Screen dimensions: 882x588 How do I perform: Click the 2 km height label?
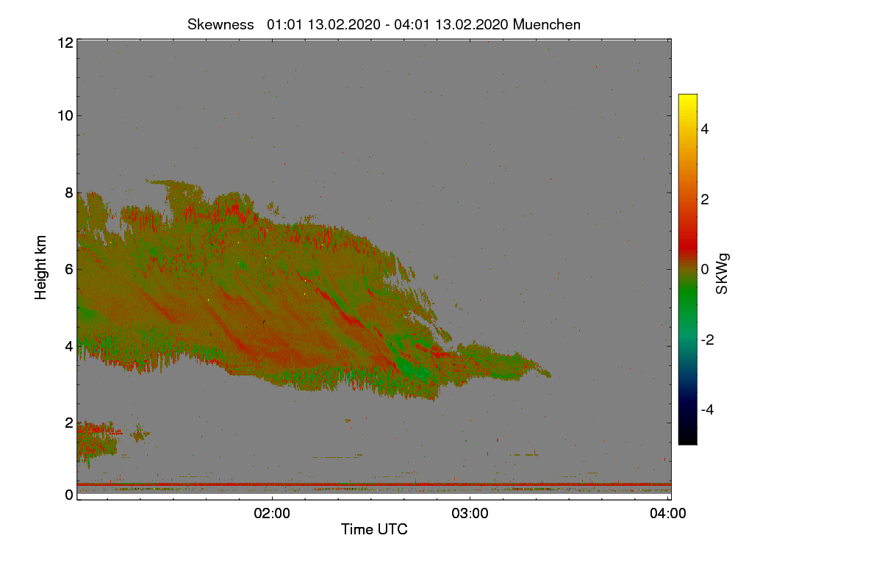pyautogui.click(x=68, y=423)
